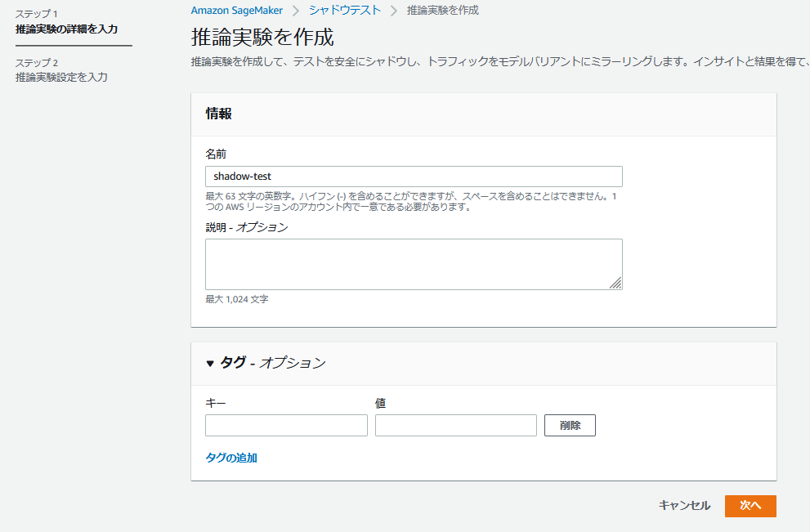The height and width of the screenshot is (532, 810).
Task: Click the 削除 button to remove tag
Action: pyautogui.click(x=570, y=426)
